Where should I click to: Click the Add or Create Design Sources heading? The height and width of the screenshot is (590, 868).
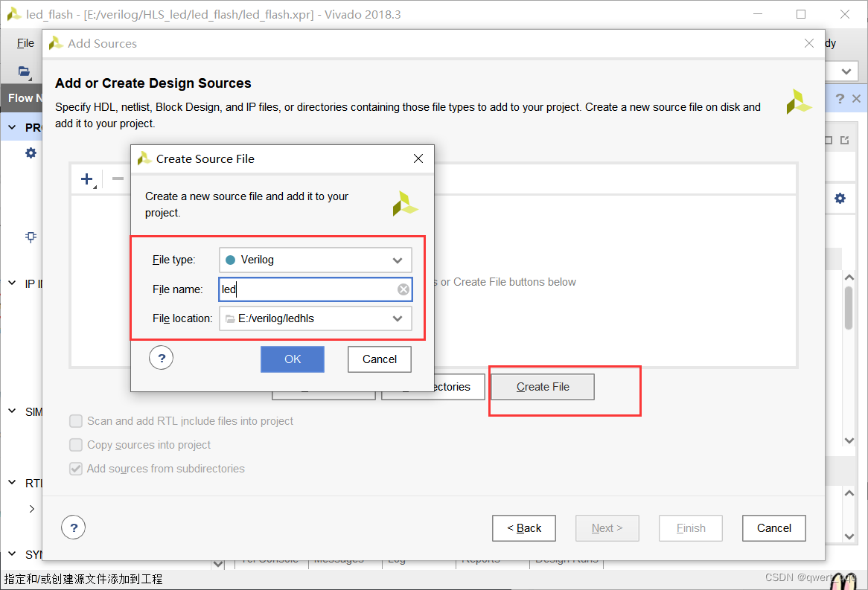tap(153, 83)
